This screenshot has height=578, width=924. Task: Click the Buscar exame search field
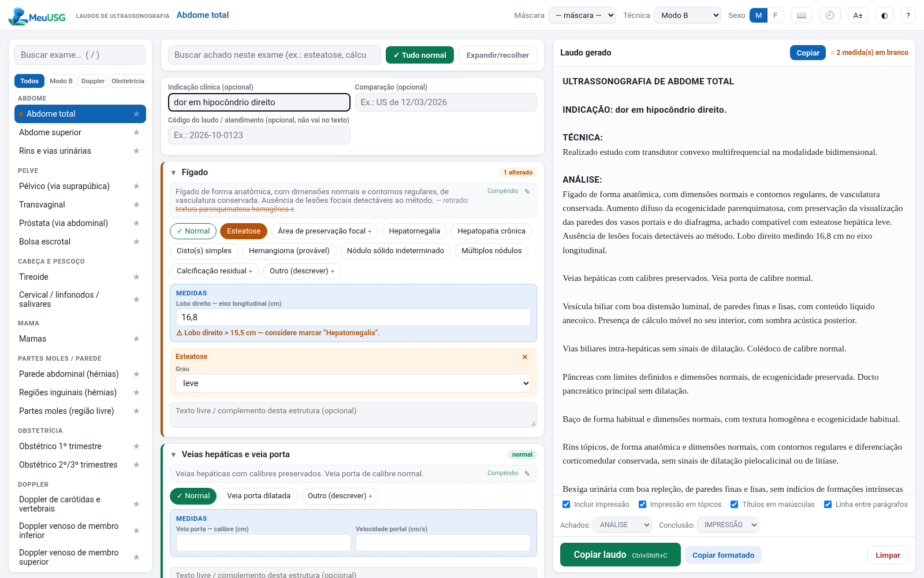click(80, 55)
